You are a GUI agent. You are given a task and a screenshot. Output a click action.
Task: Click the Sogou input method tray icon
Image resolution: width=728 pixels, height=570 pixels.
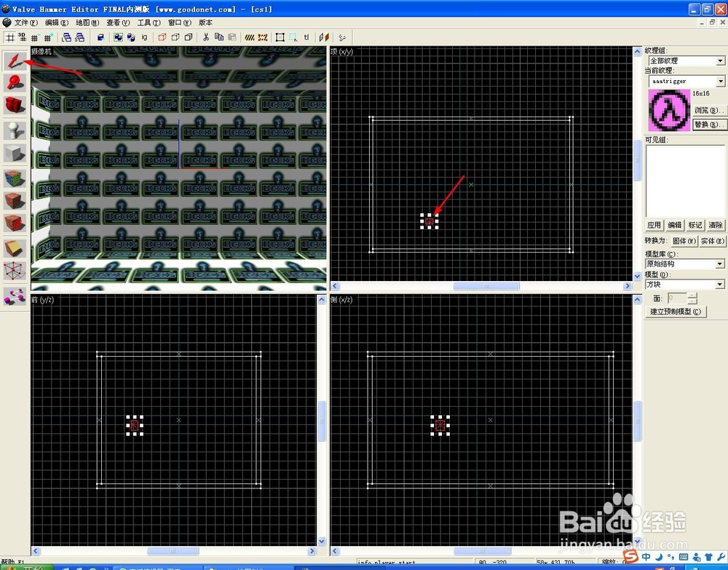click(630, 555)
